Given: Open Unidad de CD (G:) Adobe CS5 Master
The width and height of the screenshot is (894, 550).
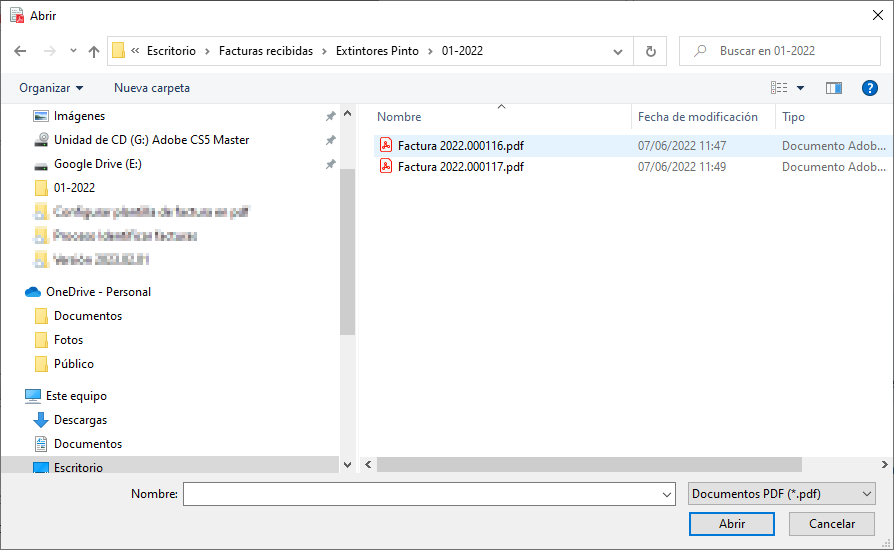Looking at the screenshot, I should (x=151, y=140).
